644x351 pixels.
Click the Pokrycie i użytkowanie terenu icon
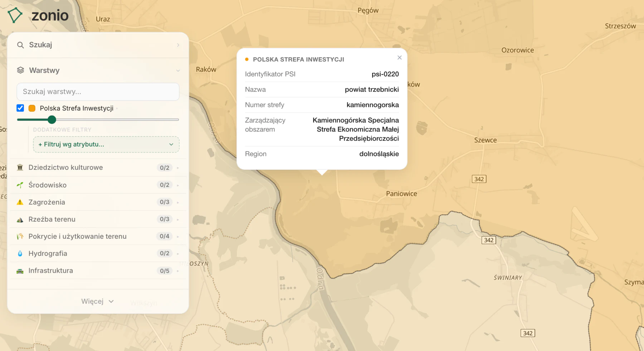tap(20, 236)
